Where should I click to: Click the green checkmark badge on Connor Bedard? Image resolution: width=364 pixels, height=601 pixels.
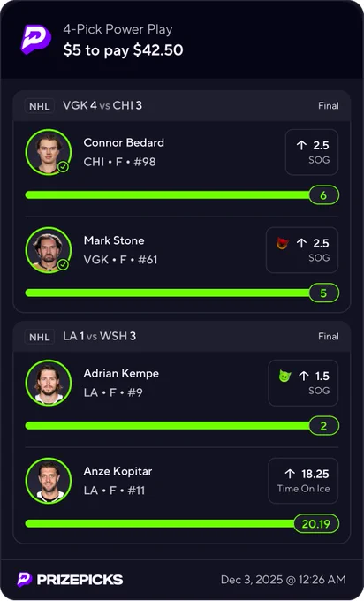click(63, 167)
